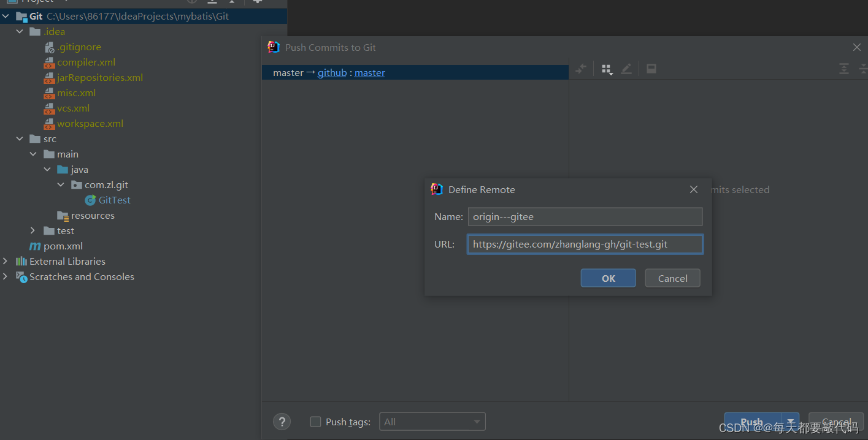Click Cancel in Define Remote dialog
This screenshot has width=868, height=440.
pyautogui.click(x=672, y=278)
